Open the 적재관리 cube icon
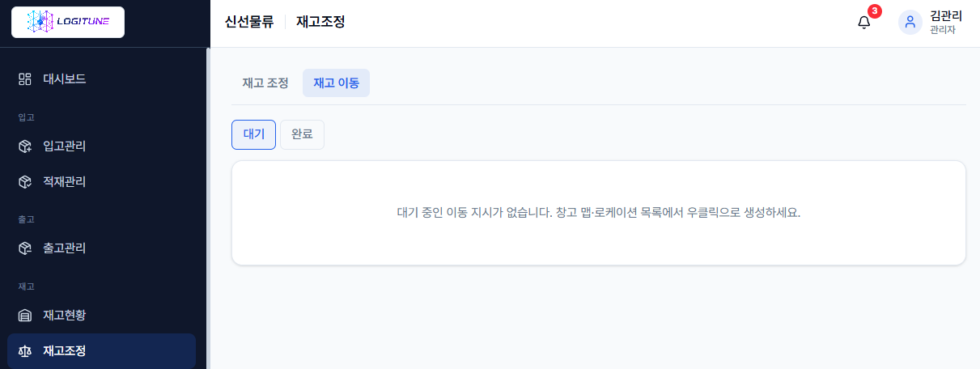This screenshot has width=980, height=369. tap(24, 181)
